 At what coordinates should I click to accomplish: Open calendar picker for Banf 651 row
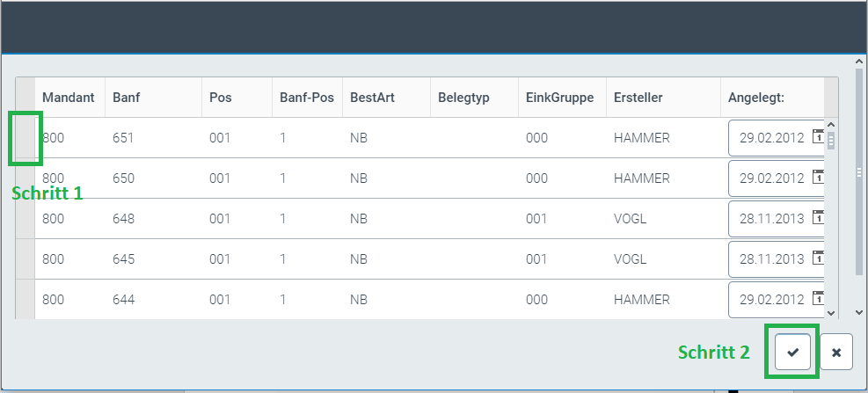[818, 137]
